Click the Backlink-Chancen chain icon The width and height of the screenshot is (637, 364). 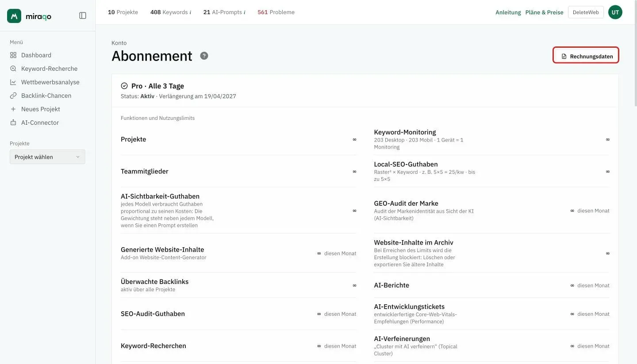point(13,96)
